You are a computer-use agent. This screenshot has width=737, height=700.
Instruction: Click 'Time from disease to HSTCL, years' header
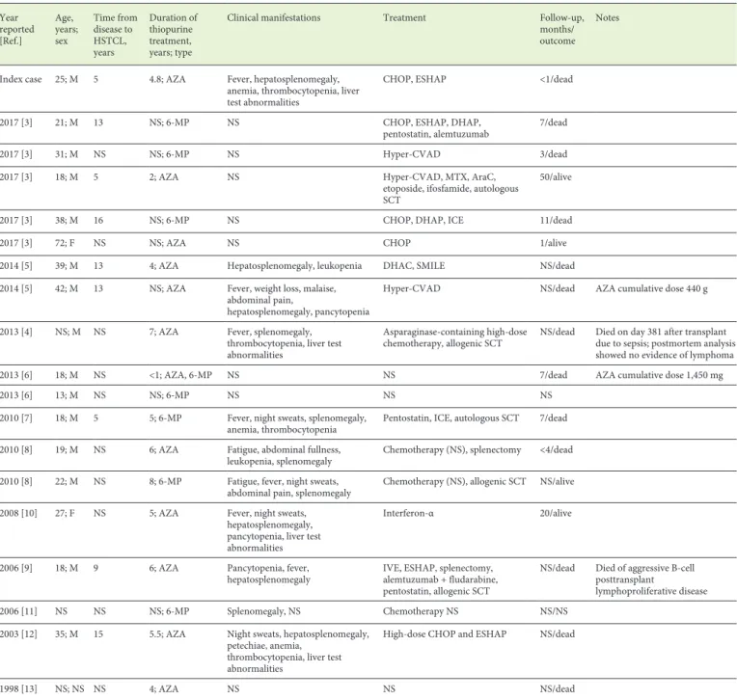click(115, 35)
